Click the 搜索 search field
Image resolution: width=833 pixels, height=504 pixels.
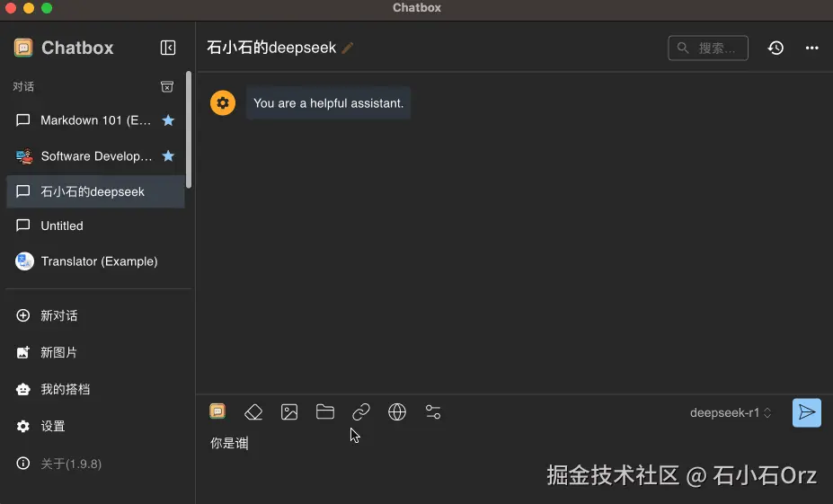(x=707, y=48)
